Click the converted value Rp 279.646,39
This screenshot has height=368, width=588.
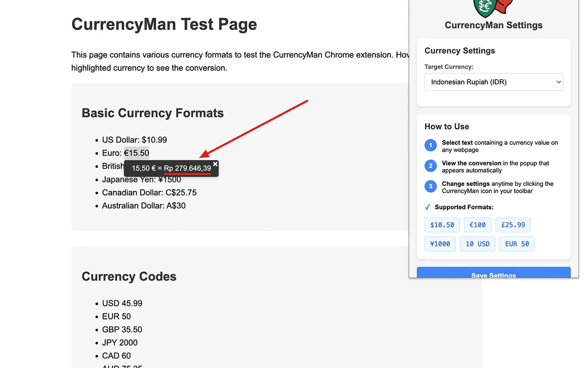[187, 168]
